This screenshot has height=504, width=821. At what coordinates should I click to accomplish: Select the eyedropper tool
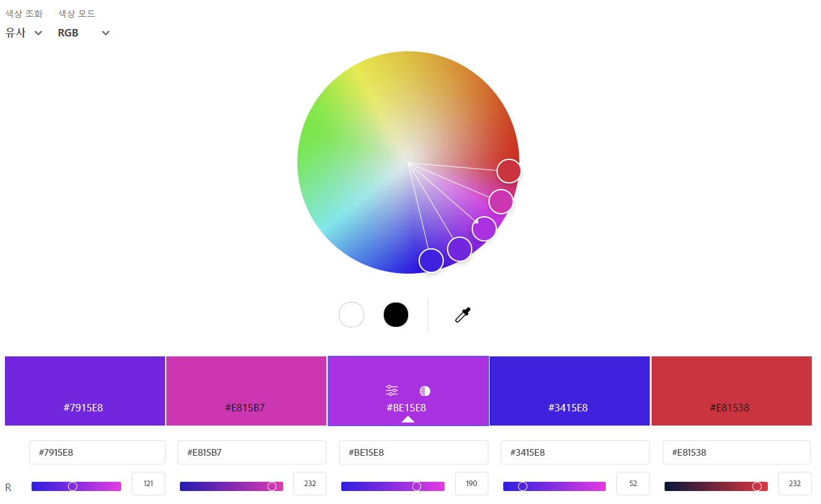click(462, 314)
